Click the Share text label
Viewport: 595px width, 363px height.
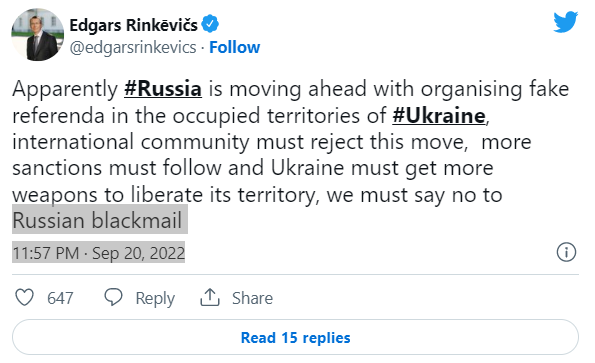tap(252, 298)
